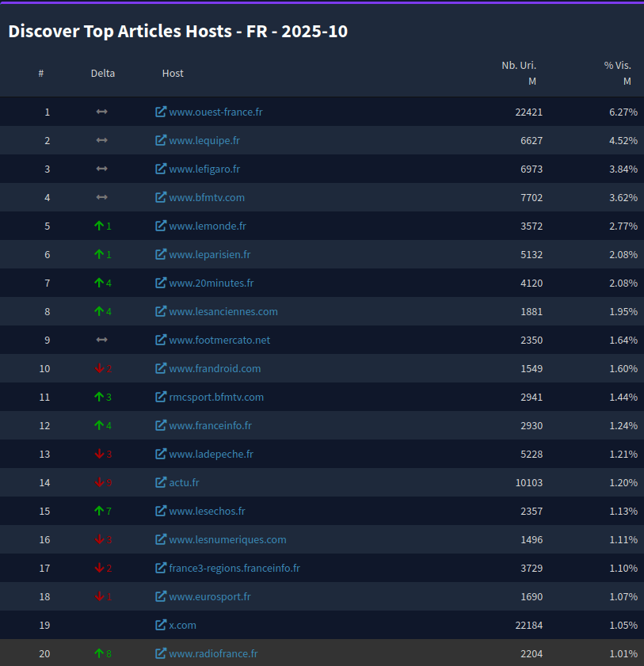This screenshot has width=644, height=666.
Task: Click the unchanged-rank arrow icon in row 1
Action: (x=102, y=112)
